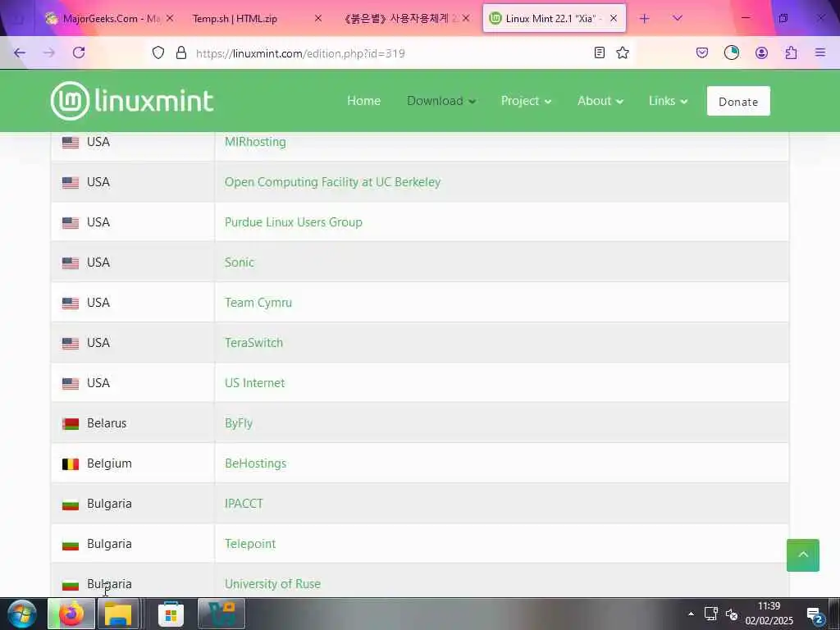Viewport: 840px width, 630px height.
Task: Bookmark this page with star
Action: coord(623,52)
